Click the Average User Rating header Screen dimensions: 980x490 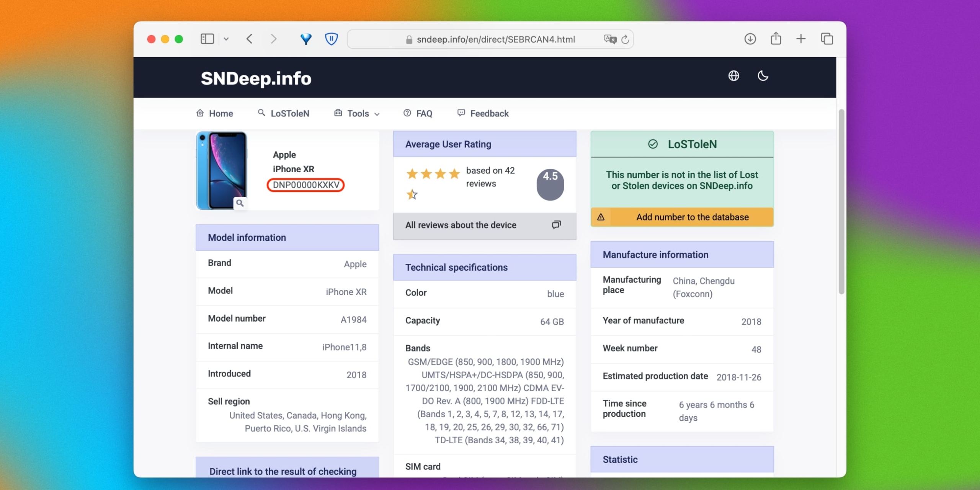coord(485,144)
